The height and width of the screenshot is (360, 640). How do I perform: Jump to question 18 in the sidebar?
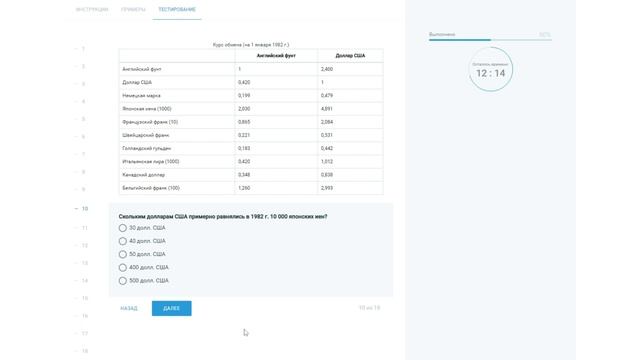click(85, 351)
